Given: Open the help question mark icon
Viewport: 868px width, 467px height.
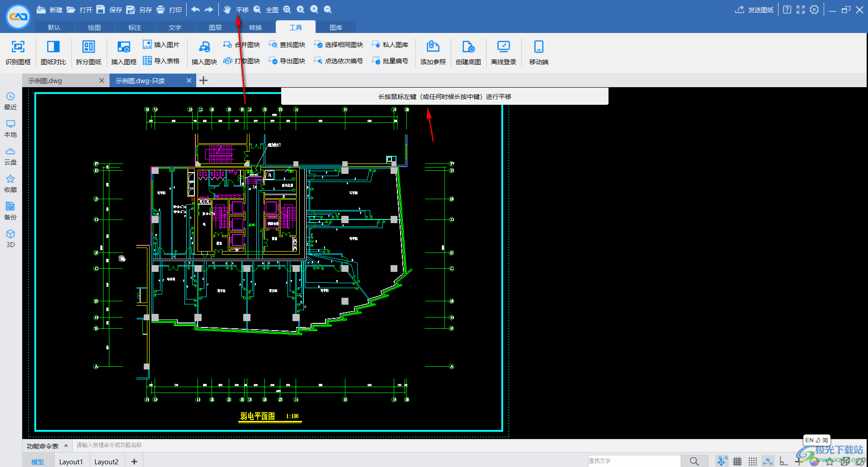Looking at the screenshot, I should pyautogui.click(x=787, y=9).
